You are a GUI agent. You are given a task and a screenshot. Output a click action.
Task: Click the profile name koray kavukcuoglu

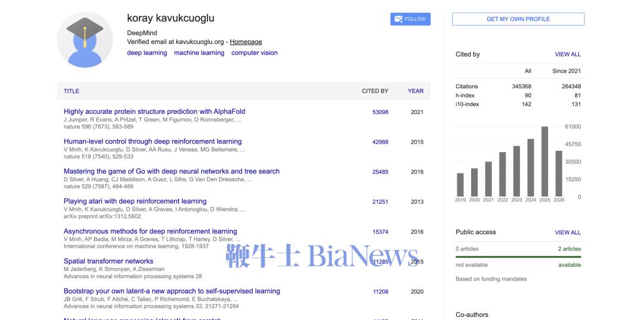coord(171,18)
